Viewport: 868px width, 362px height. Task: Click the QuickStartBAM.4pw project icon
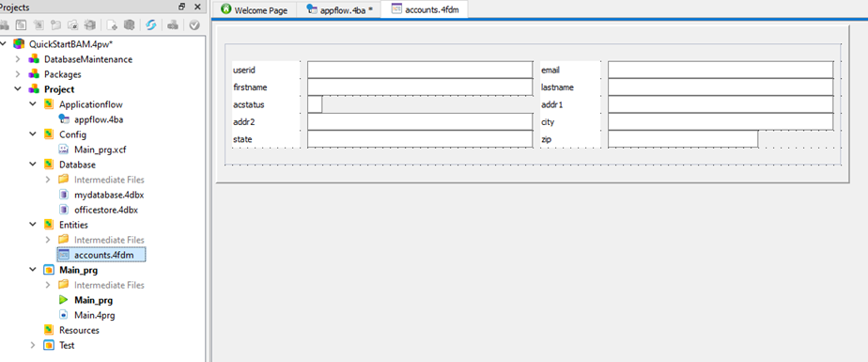[20, 44]
